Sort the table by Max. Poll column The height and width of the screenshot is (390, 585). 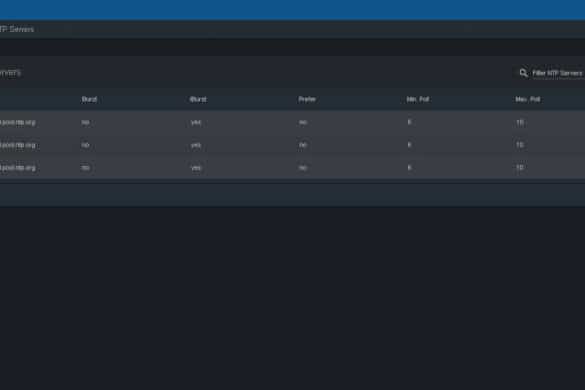(x=528, y=99)
